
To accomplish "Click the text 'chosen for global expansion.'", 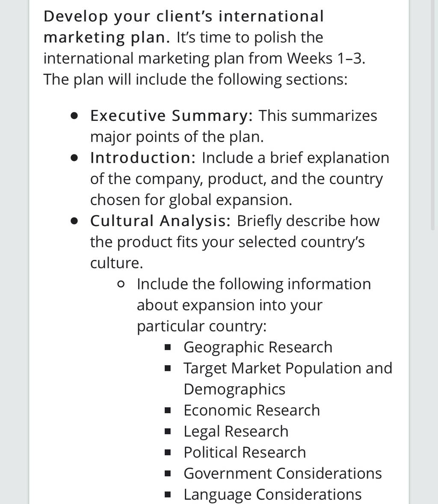I will click(x=191, y=200).
